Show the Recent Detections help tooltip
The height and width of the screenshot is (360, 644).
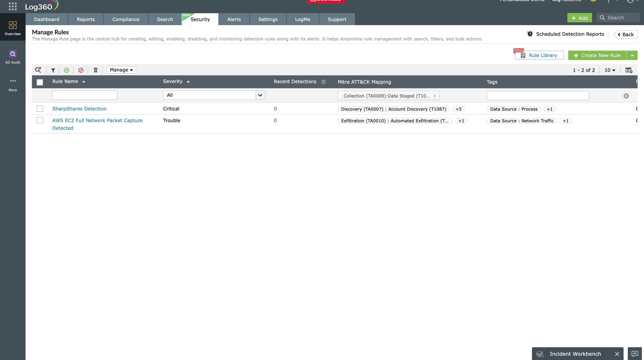point(323,82)
